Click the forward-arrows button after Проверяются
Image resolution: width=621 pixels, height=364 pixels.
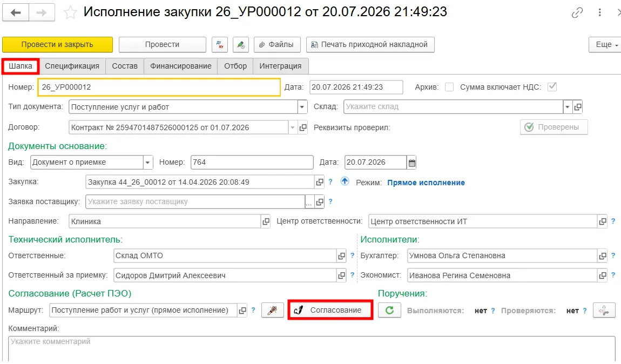coord(604,310)
